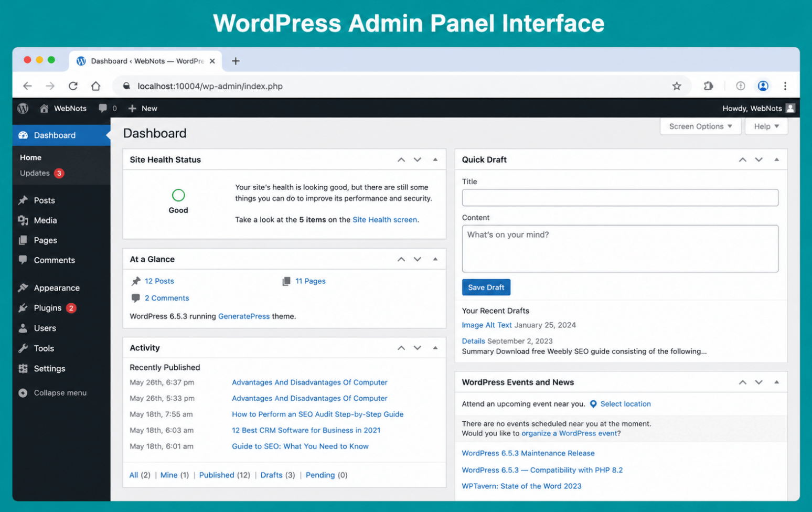Bookmark this page with star icon
Viewport: 812px width, 512px height.
tap(677, 86)
